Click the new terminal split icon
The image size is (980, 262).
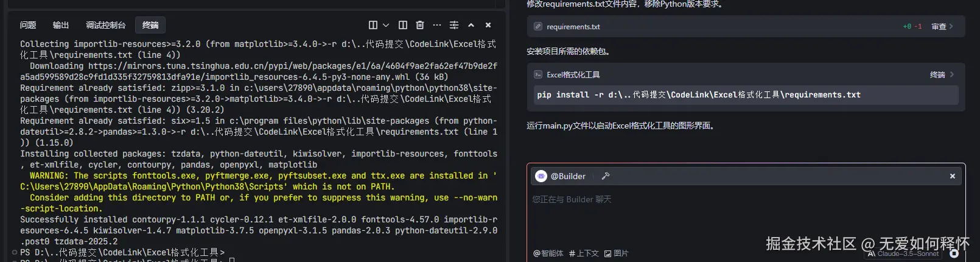[373, 25]
